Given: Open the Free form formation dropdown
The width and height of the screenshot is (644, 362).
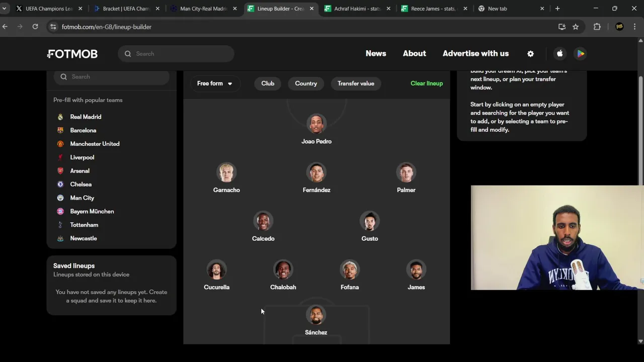Looking at the screenshot, I should click(215, 83).
